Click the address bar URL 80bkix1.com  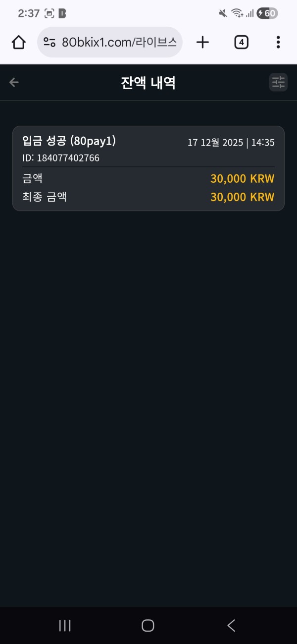pos(119,43)
